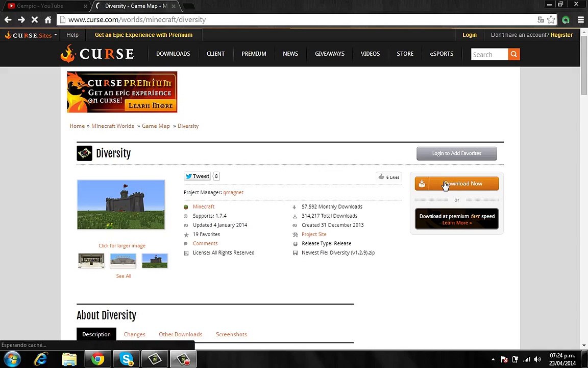Click the volume speaker tray icon
588x368 pixels.
coord(537,359)
